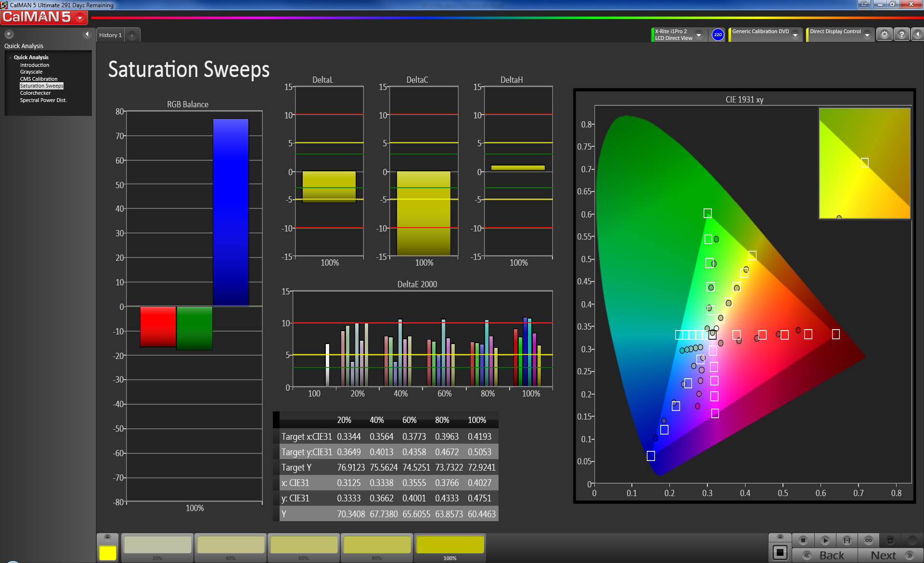Click the continuous read infinity icon
924x563 pixels.
[x=869, y=540]
